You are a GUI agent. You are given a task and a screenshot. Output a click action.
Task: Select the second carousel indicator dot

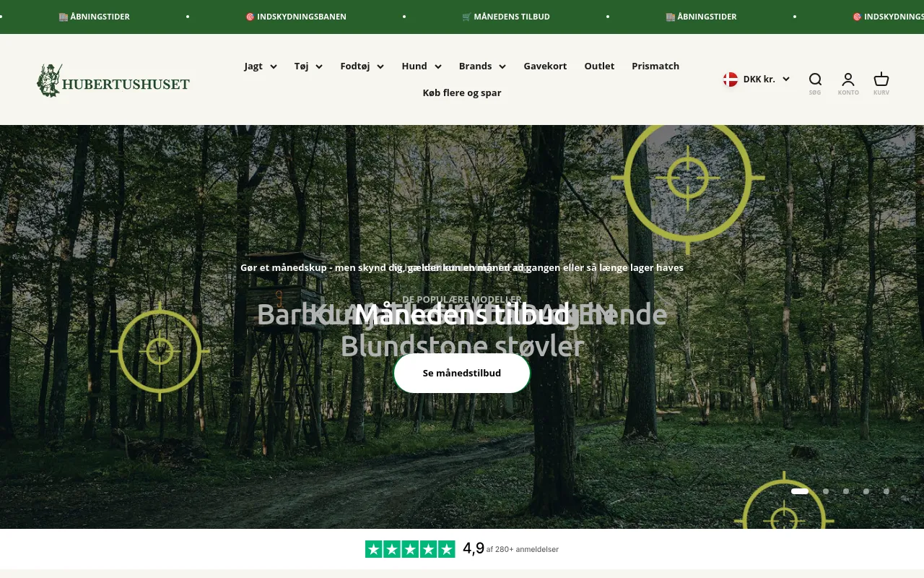pos(825,491)
